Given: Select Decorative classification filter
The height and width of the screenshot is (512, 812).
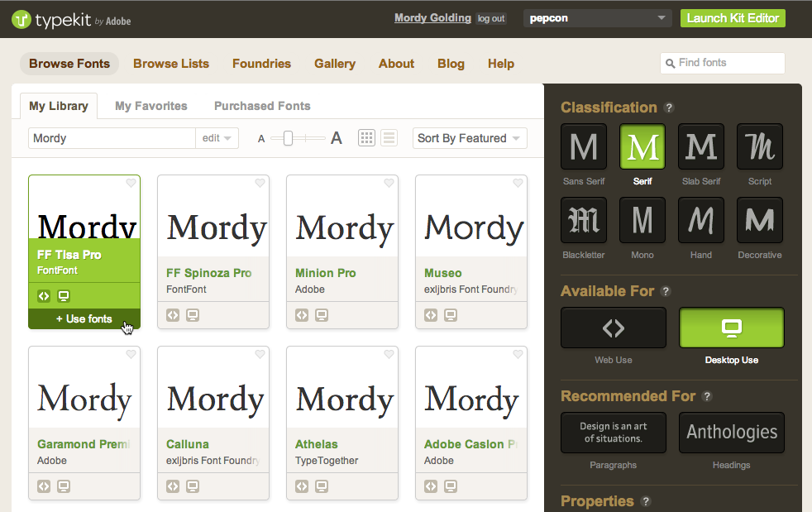Looking at the screenshot, I should [x=760, y=220].
